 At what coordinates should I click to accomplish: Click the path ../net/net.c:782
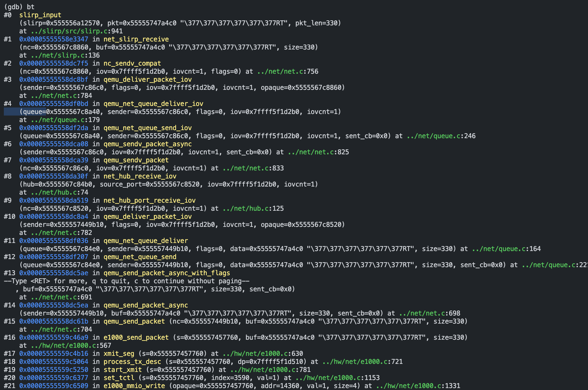coord(61,233)
